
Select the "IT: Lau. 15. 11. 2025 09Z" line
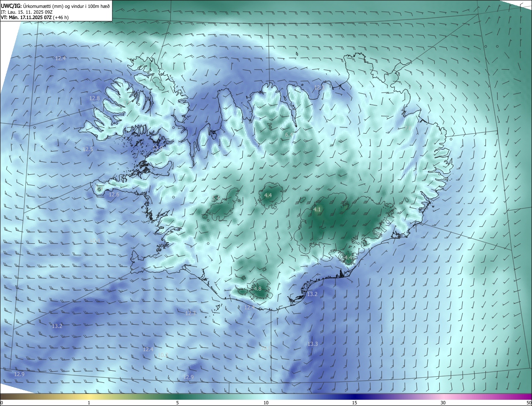pyautogui.click(x=27, y=12)
